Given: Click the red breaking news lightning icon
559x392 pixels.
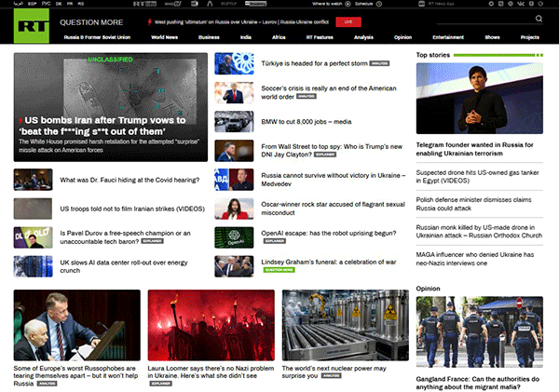Looking at the screenshot, I should click(x=150, y=22).
